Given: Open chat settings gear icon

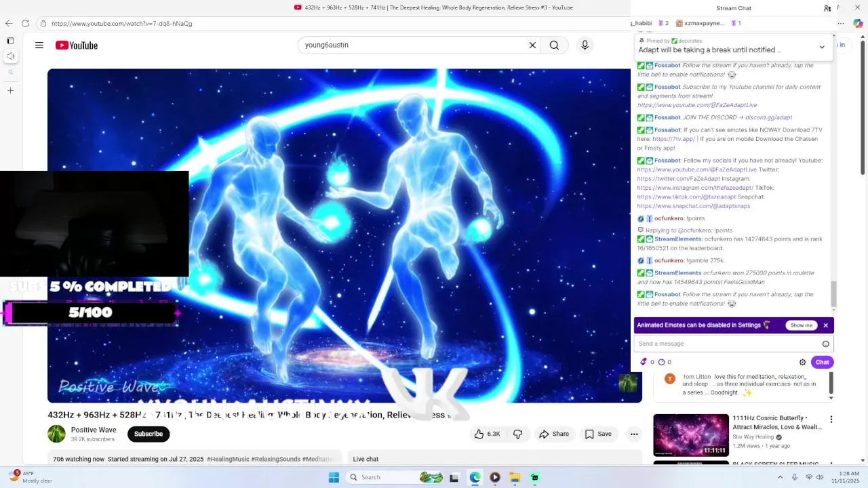Looking at the screenshot, I should [802, 362].
